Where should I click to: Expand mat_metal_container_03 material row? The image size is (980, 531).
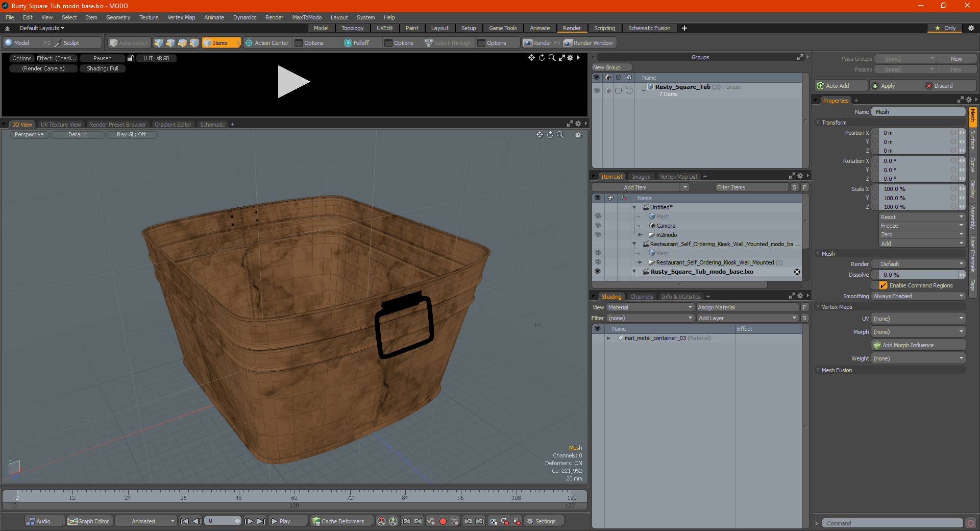click(608, 338)
